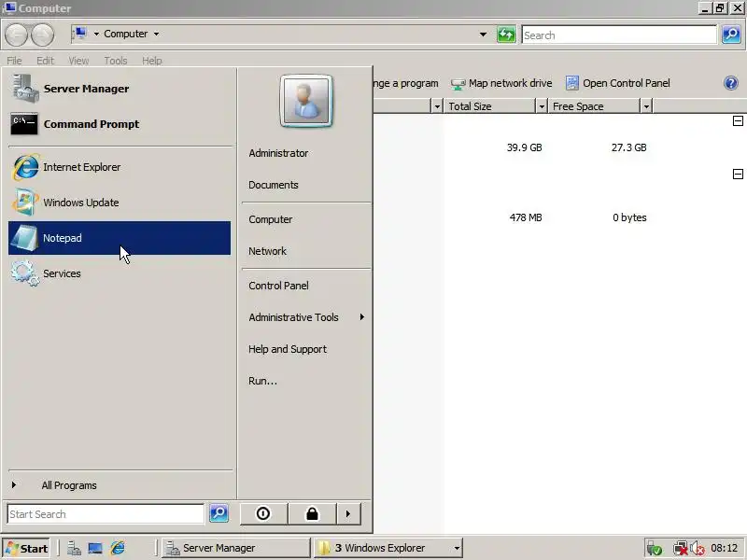Click the blue Help question icon
Image resolution: width=747 pixels, height=560 pixels.
731,83
